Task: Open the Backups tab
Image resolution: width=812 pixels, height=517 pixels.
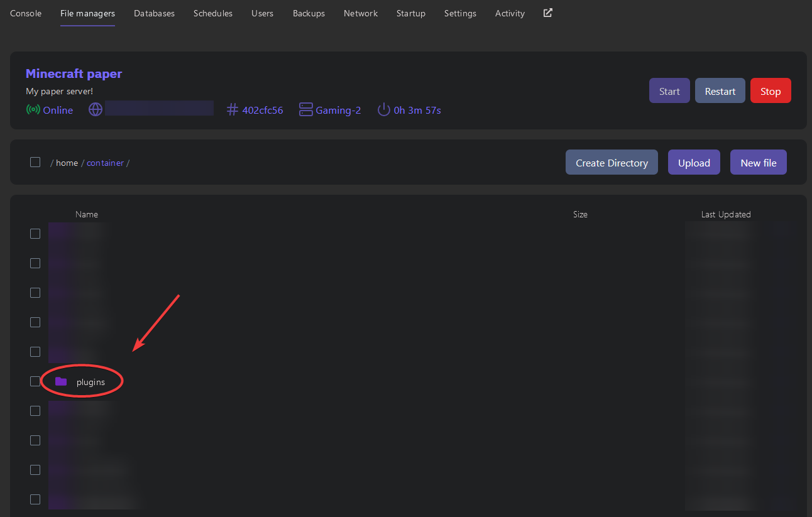Action: pos(309,13)
